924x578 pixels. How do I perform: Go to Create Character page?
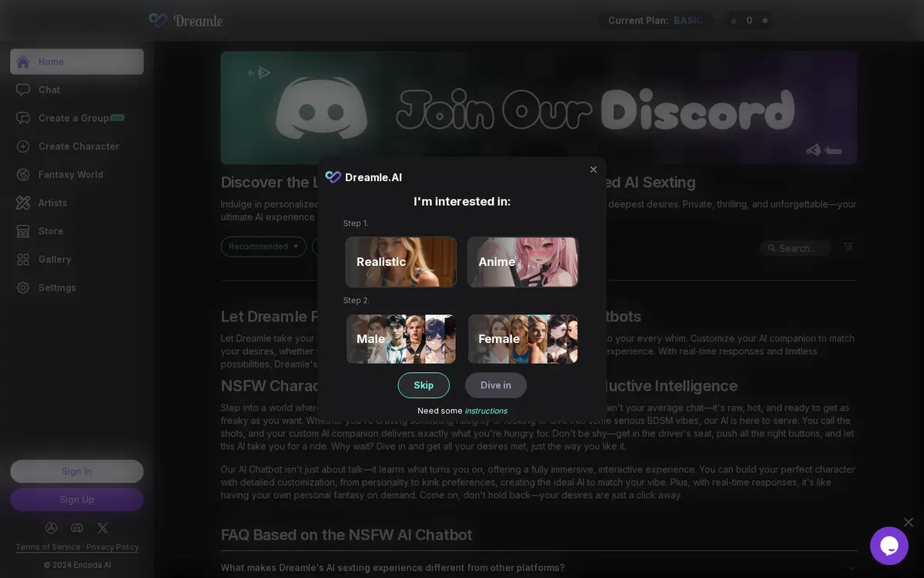click(77, 146)
